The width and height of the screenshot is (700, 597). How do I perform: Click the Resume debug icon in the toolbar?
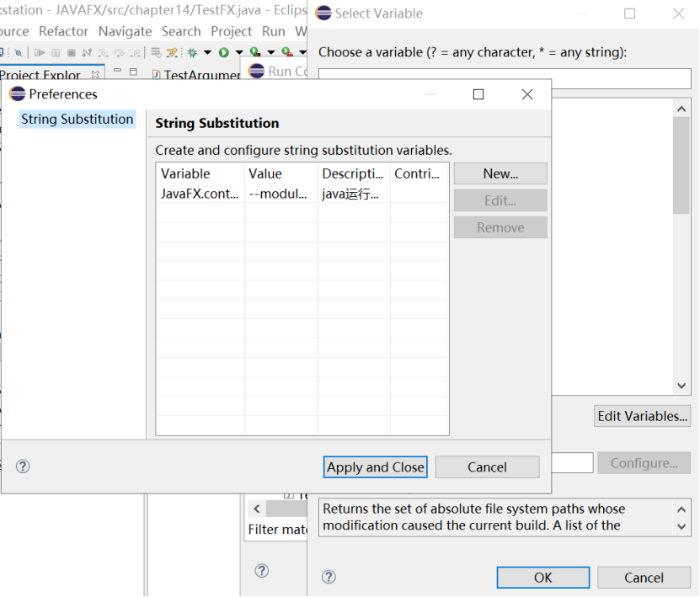click(x=40, y=52)
